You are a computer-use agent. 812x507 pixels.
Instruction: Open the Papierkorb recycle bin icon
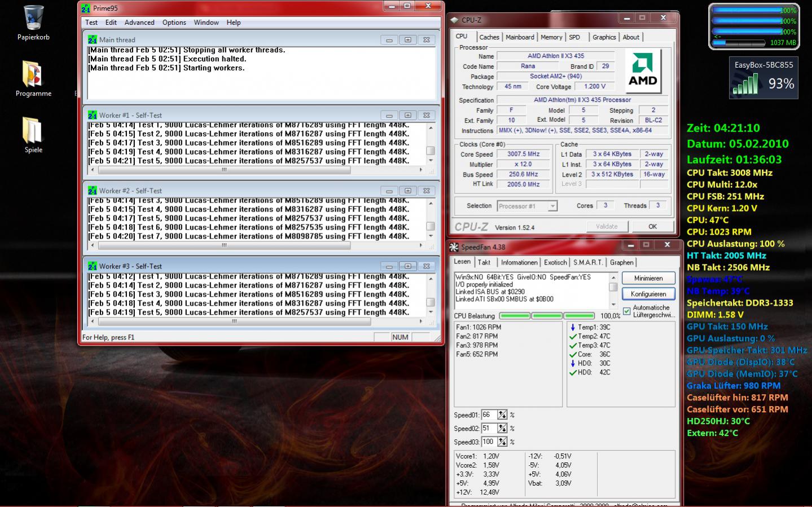coord(34,18)
